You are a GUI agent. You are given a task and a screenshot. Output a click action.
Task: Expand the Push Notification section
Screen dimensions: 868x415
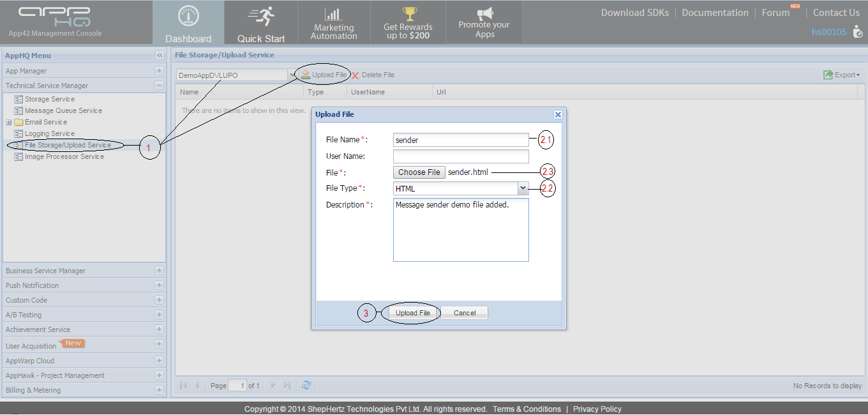tap(159, 285)
